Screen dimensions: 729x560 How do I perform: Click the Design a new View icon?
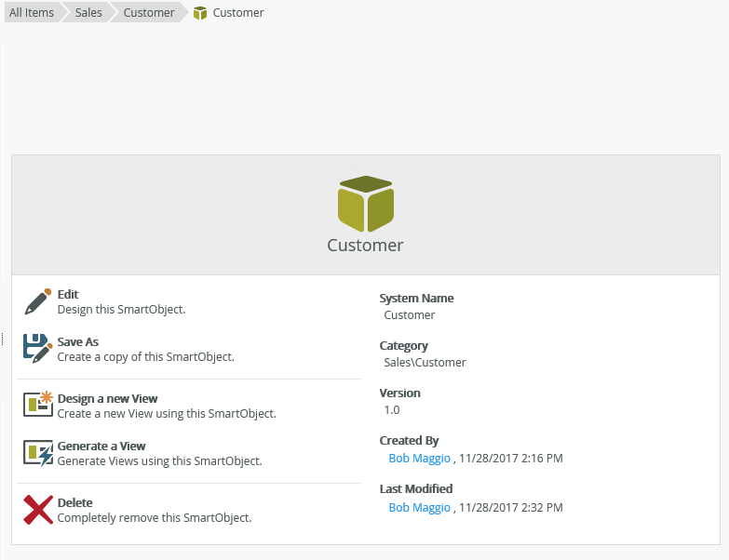[37, 405]
